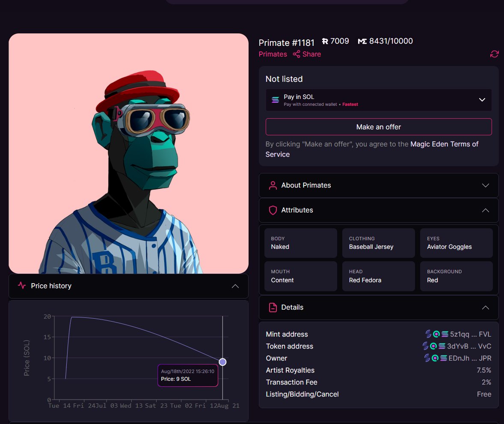Click the document icon in Details header

(273, 308)
